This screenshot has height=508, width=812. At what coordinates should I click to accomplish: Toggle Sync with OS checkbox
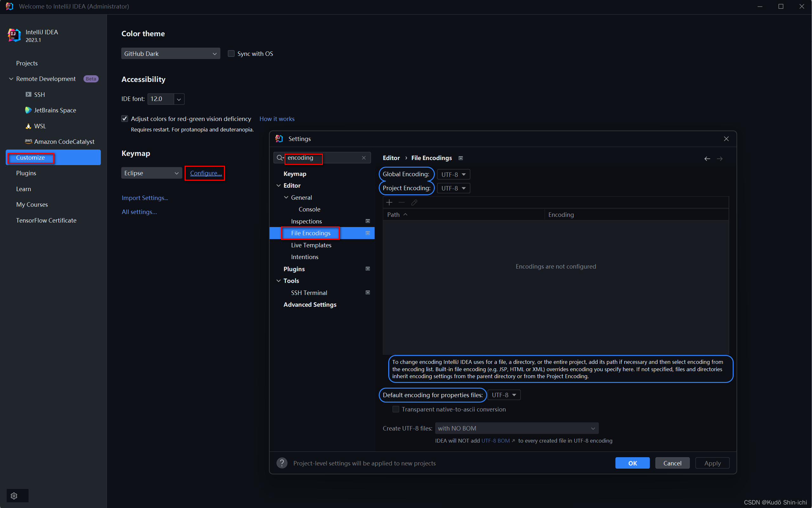(x=231, y=54)
